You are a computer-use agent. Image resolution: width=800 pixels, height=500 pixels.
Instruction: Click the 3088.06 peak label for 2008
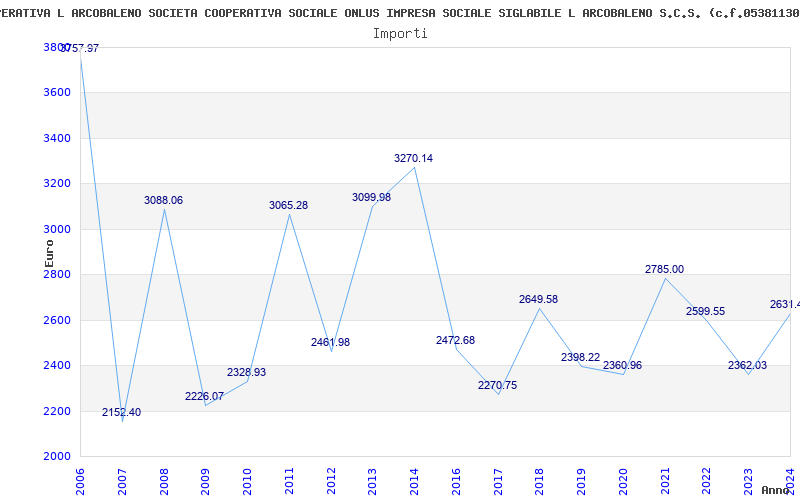(163, 200)
